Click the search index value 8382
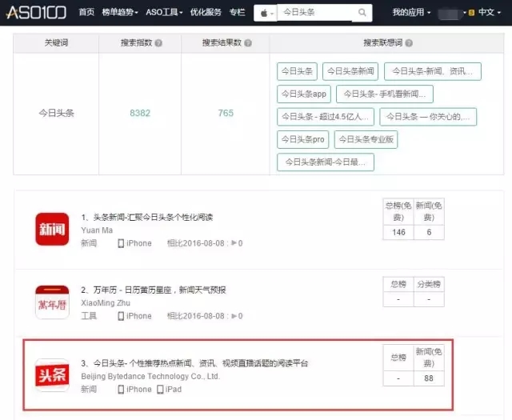The height and width of the screenshot is (420, 512). click(140, 113)
